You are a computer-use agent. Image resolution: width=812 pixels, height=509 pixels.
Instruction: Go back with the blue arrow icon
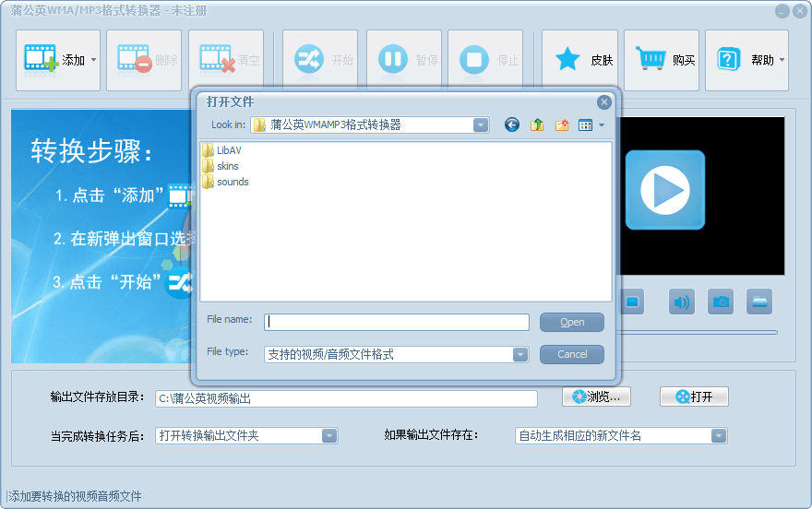(511, 124)
